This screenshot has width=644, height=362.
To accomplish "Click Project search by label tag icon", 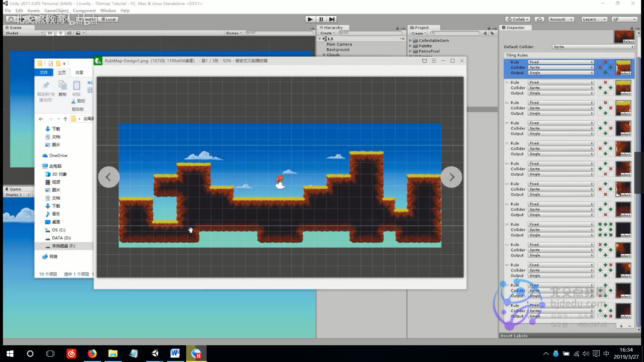I will [492, 33].
